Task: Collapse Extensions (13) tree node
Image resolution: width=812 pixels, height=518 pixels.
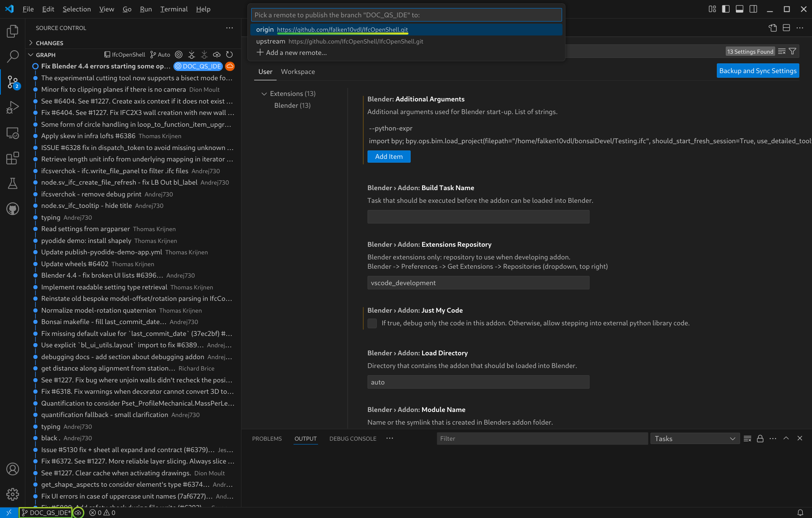Action: pyautogui.click(x=264, y=94)
